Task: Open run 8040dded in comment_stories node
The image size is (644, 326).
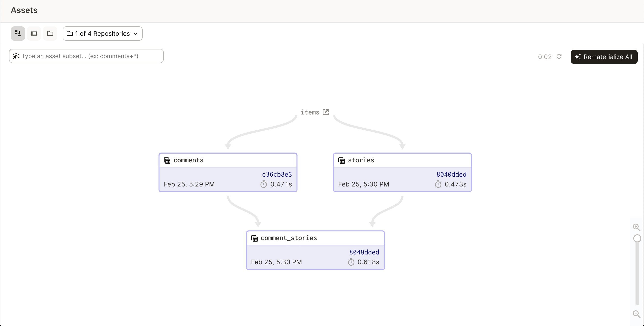Action: (364, 252)
